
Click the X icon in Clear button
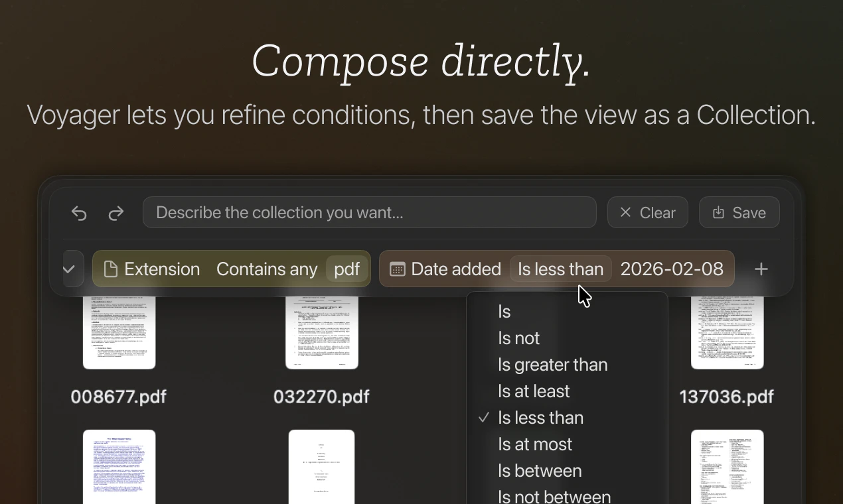pos(625,213)
